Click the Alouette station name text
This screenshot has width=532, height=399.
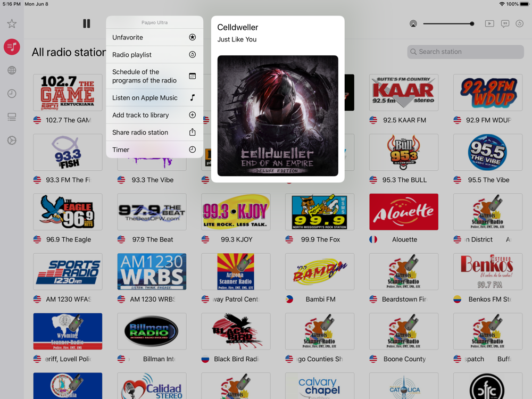[x=404, y=239]
